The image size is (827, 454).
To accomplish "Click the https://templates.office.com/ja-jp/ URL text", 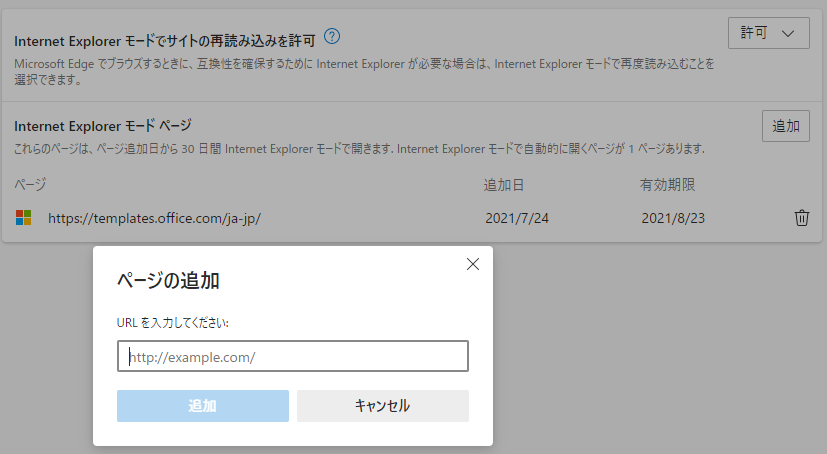I will coord(155,218).
